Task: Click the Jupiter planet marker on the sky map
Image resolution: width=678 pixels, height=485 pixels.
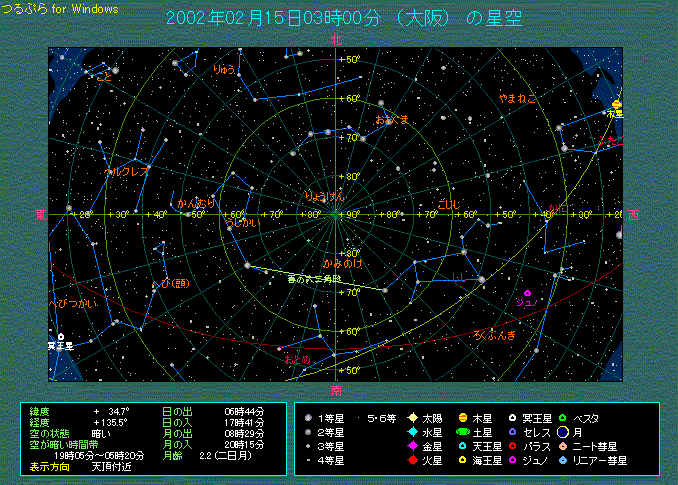Action: click(x=616, y=105)
